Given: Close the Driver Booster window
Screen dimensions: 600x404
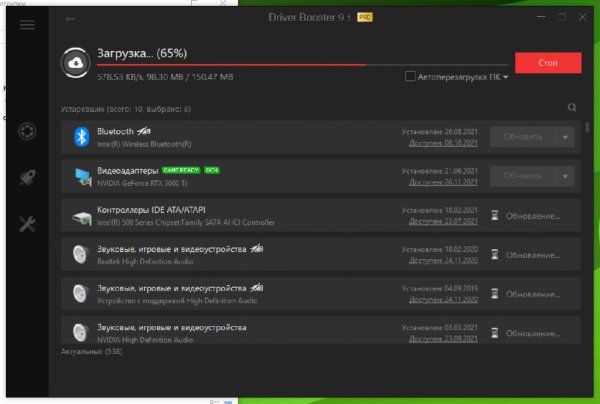Looking at the screenshot, I should tap(582, 17).
